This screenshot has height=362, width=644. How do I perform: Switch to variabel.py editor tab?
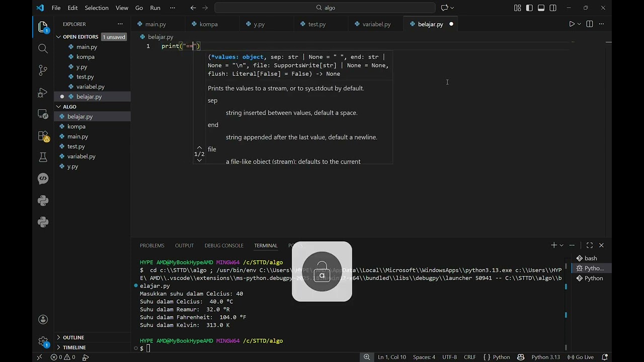[x=376, y=24]
